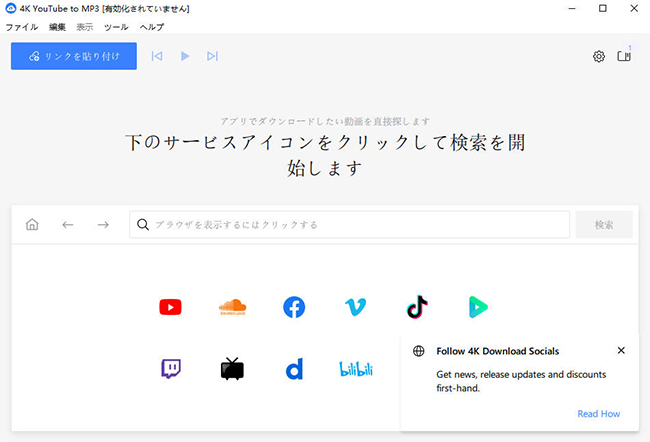Skip to the previous track
The width and height of the screenshot is (650, 442).
pos(157,56)
